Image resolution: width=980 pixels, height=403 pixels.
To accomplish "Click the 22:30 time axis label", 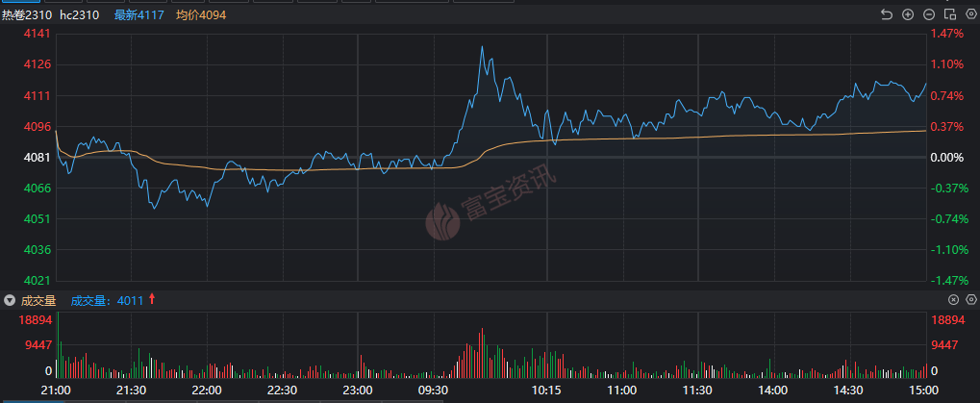I will [282, 390].
